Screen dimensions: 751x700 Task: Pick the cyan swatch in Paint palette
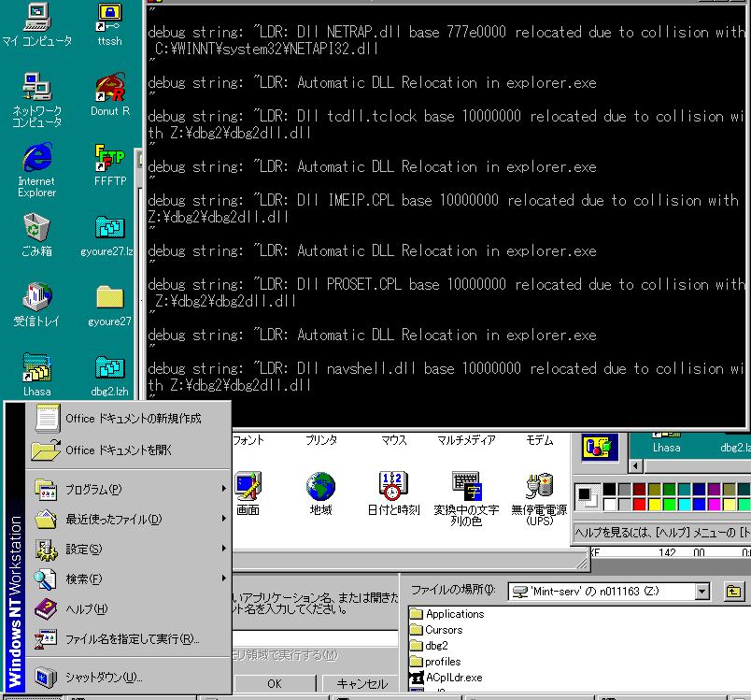coord(685,505)
